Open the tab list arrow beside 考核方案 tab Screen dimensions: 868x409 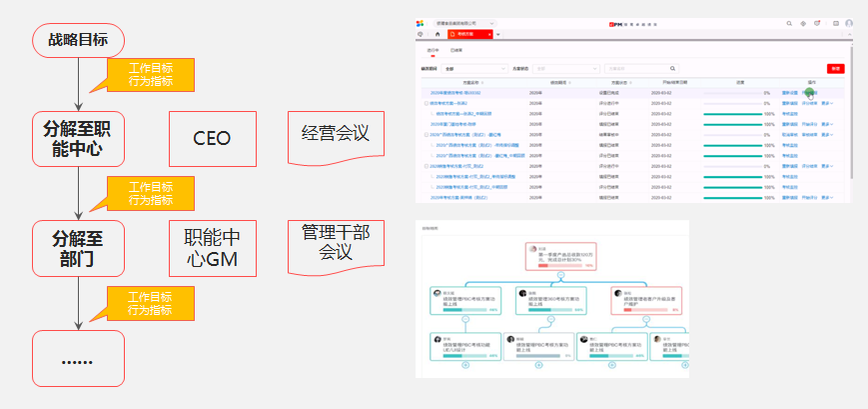[x=498, y=34]
